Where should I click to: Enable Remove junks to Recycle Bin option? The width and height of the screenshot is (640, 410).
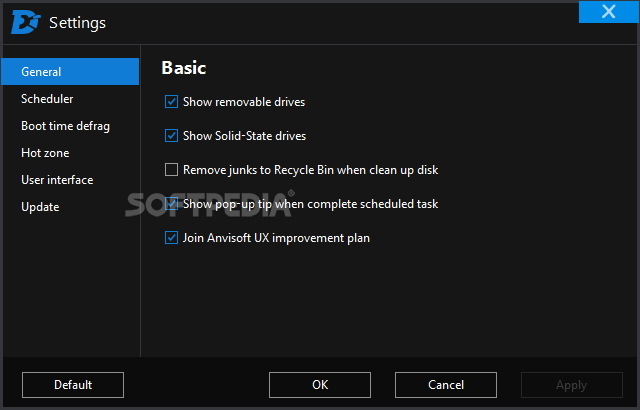(x=171, y=169)
